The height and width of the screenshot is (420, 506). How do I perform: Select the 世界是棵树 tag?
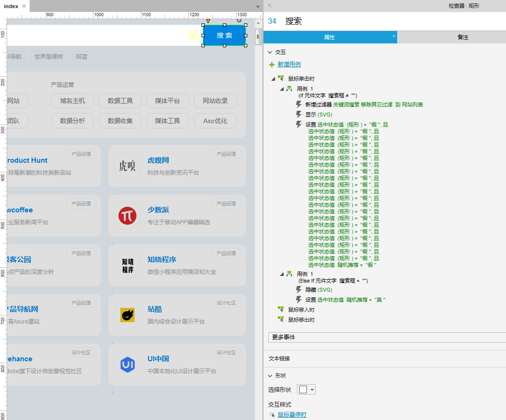49,57
